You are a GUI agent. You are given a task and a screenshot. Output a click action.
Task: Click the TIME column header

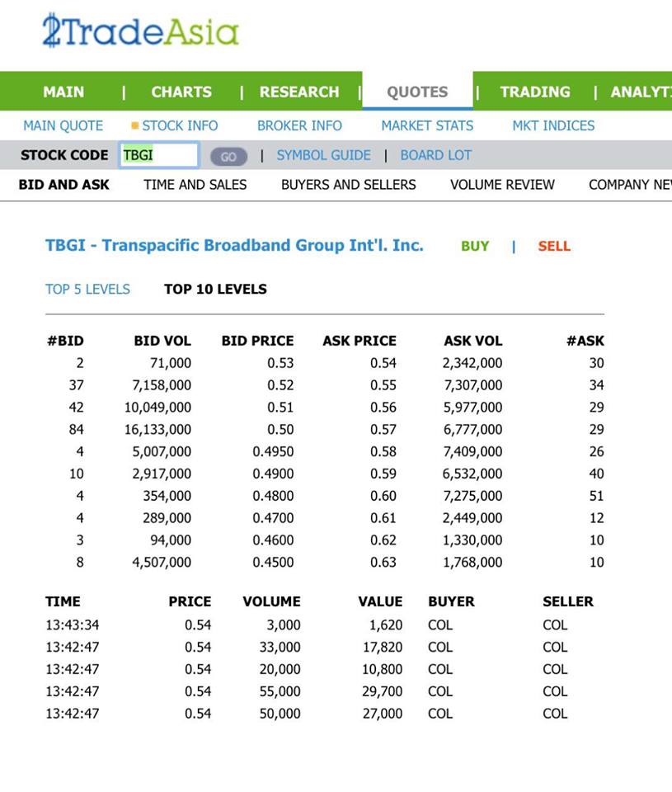63,601
